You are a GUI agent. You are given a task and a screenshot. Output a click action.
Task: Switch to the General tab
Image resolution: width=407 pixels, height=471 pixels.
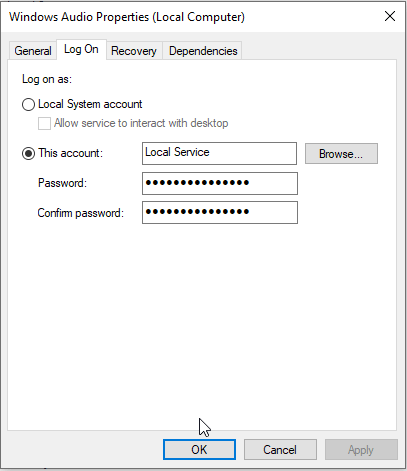33,51
